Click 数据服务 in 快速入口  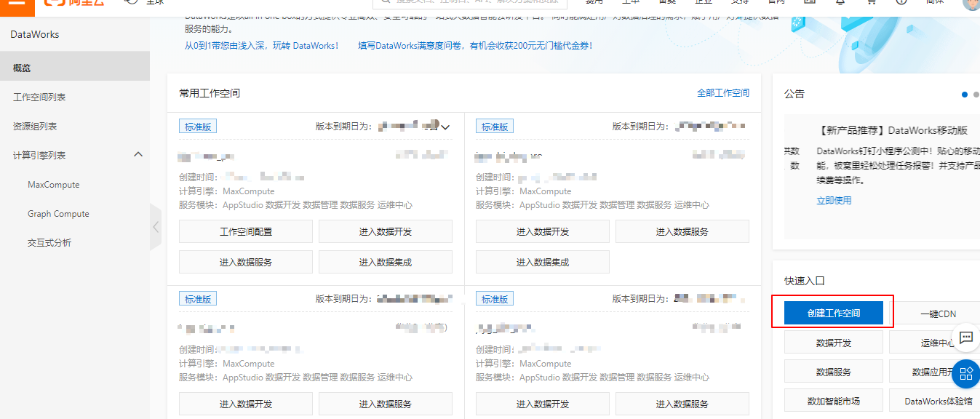(x=834, y=372)
